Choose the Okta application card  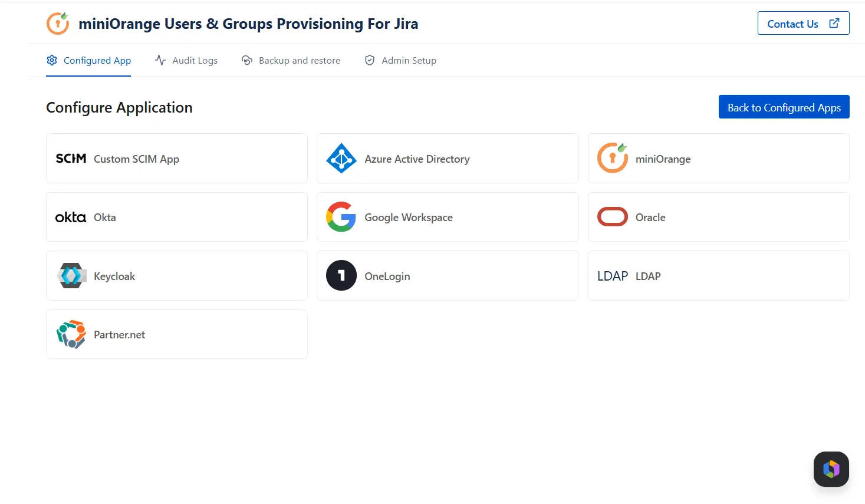tap(177, 217)
